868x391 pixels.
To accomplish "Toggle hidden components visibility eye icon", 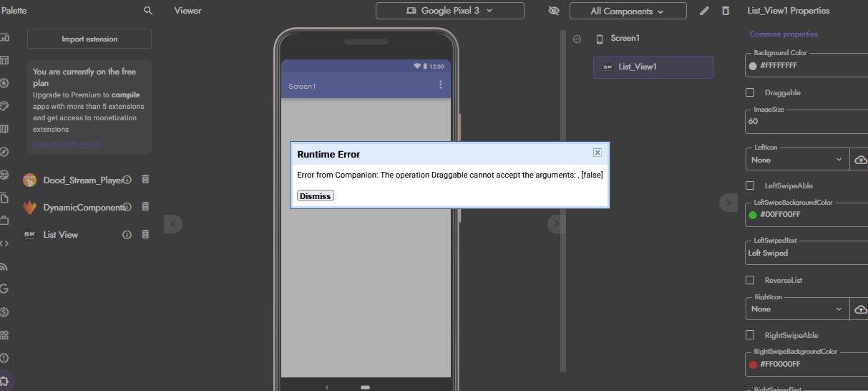I will pos(553,11).
